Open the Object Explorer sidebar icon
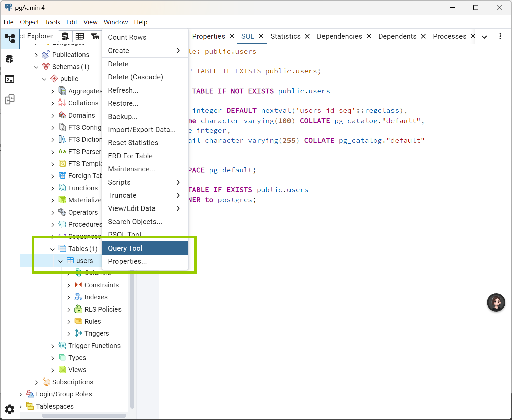Viewport: 512px width, 420px height. click(10, 38)
